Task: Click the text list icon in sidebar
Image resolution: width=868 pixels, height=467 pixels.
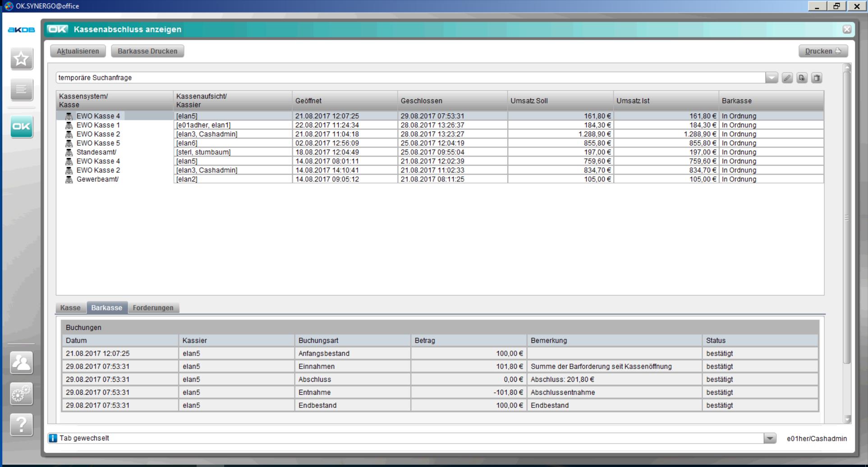Action: pyautogui.click(x=21, y=89)
